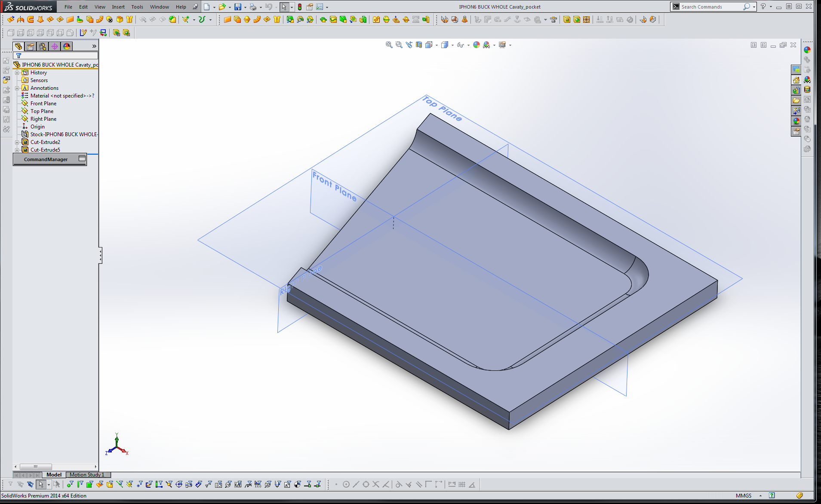Select the Top Plane tree item
Image resolution: width=821 pixels, height=504 pixels.
click(42, 111)
